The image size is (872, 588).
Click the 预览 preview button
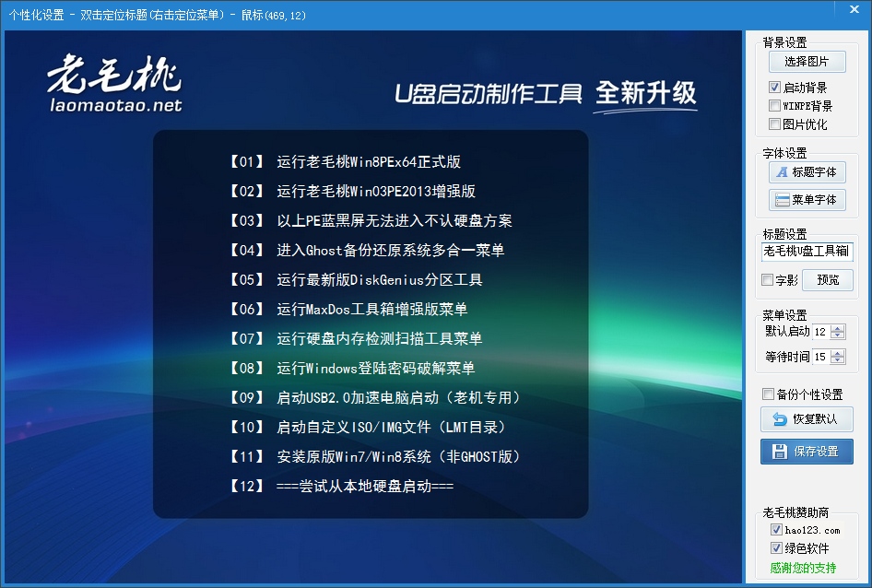pyautogui.click(x=828, y=280)
